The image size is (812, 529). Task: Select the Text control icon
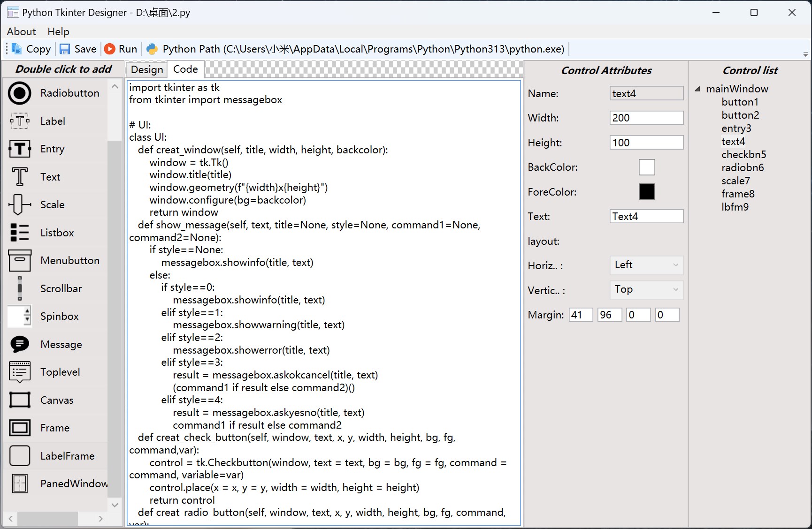[x=20, y=177]
